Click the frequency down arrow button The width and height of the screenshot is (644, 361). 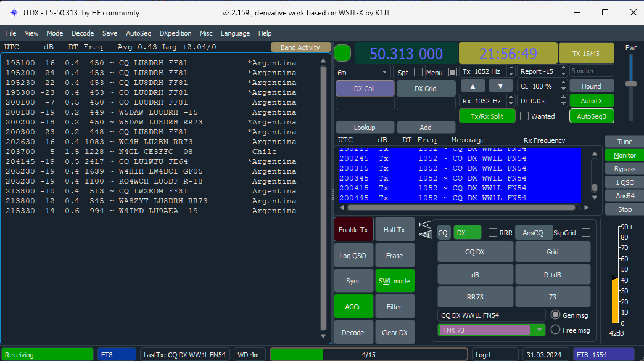[500, 86]
